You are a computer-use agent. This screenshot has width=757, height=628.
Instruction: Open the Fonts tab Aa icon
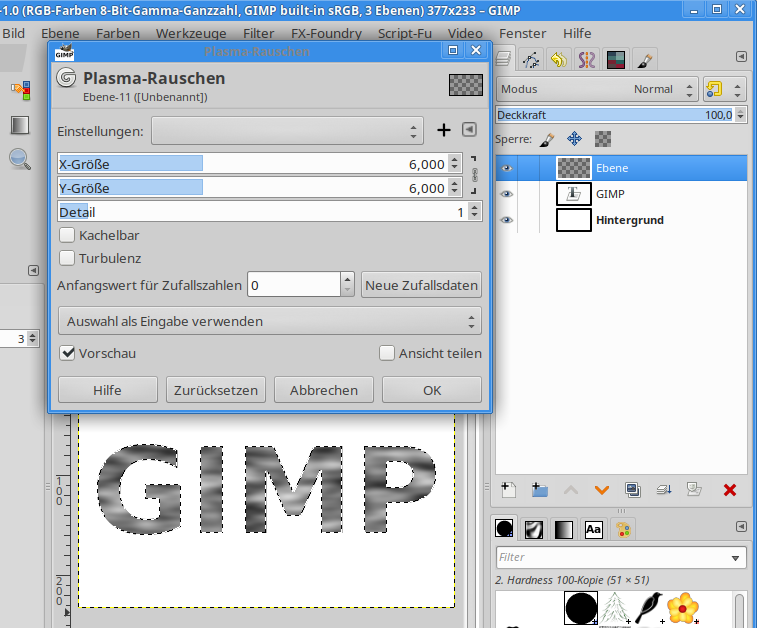593,530
